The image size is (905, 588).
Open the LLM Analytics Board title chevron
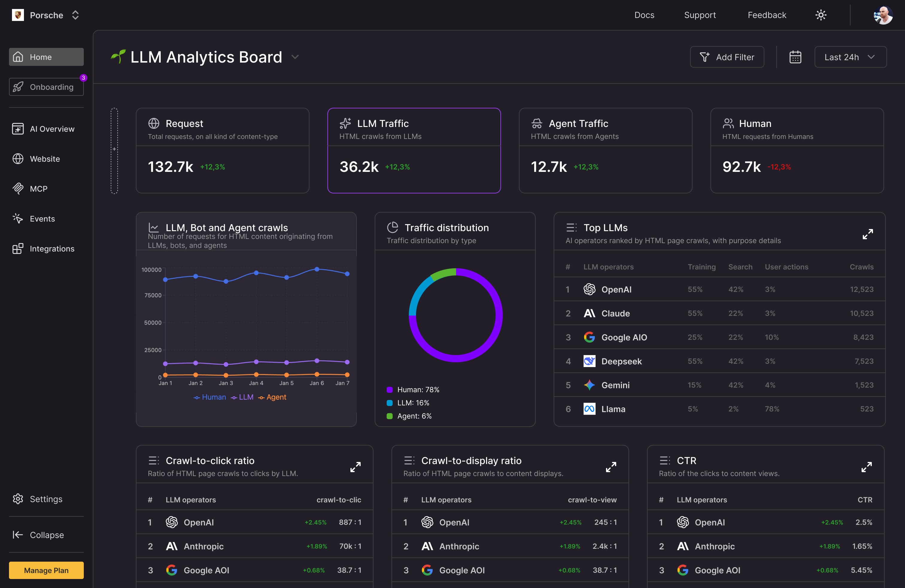tap(295, 57)
